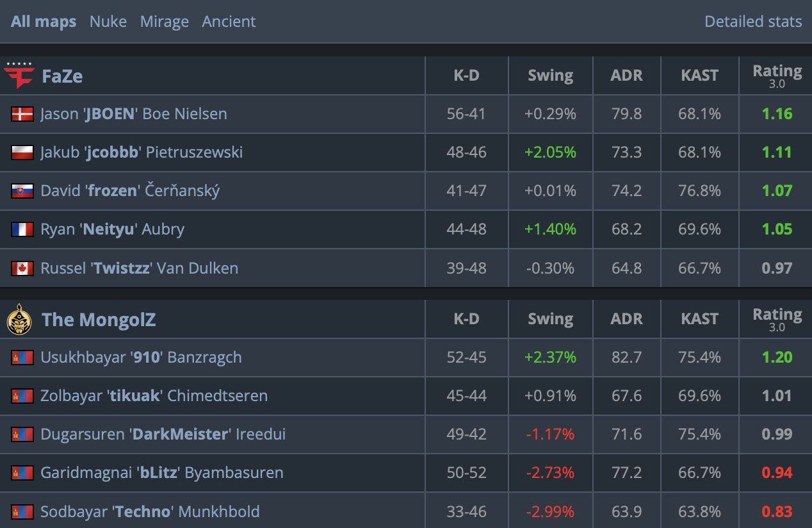Open Jason 'JBOEN' Boe Nielsen's profile
This screenshot has width=812, height=528.
(x=134, y=114)
